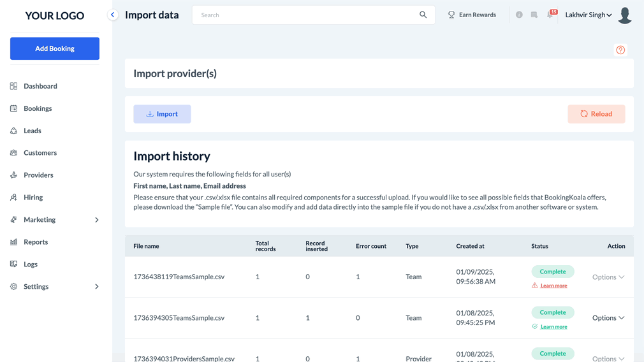This screenshot has height=362, width=644.
Task: Go to Dashboard in the sidebar
Action: click(40, 86)
